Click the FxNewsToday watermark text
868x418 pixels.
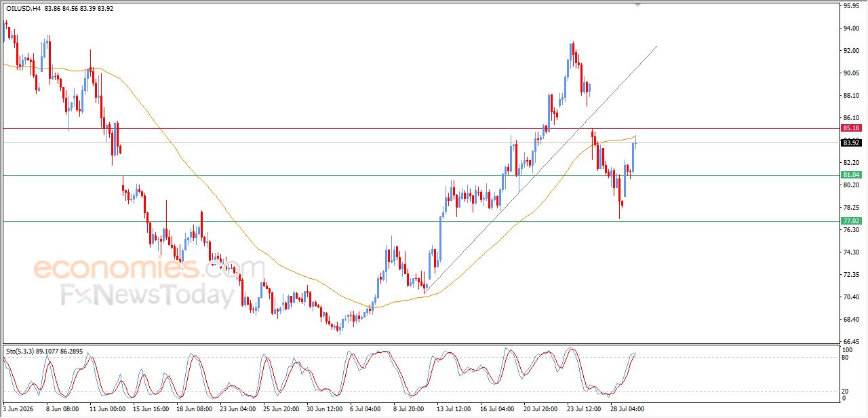[x=148, y=296]
